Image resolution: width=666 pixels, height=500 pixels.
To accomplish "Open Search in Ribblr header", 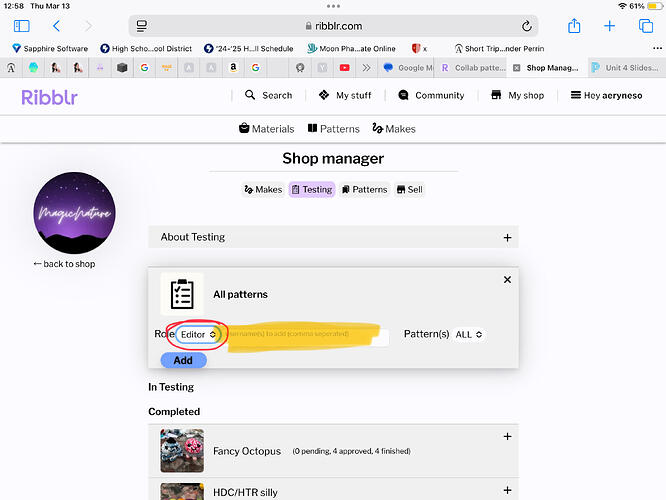I will coord(269,95).
